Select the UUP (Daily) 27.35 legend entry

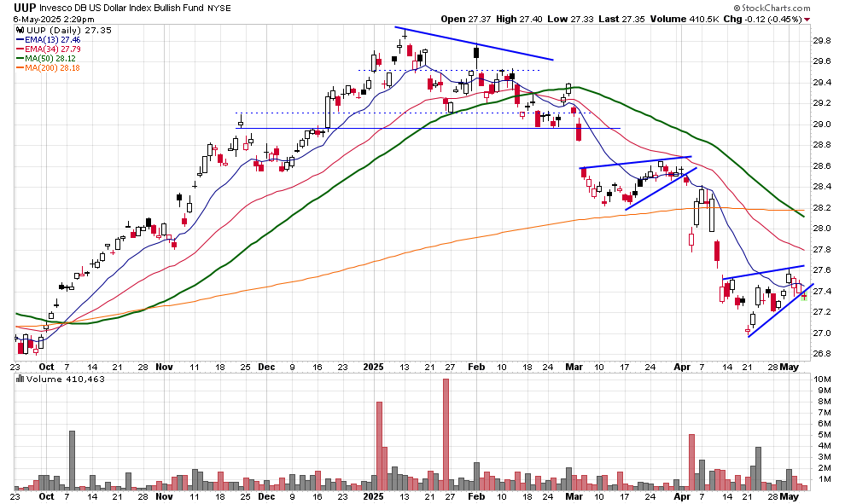tap(69, 30)
